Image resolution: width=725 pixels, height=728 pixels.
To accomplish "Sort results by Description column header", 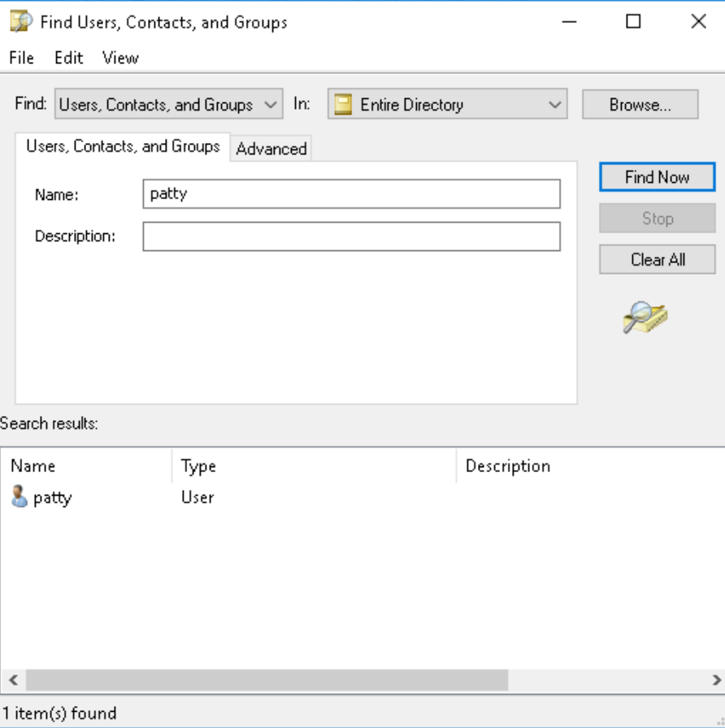I will point(590,466).
